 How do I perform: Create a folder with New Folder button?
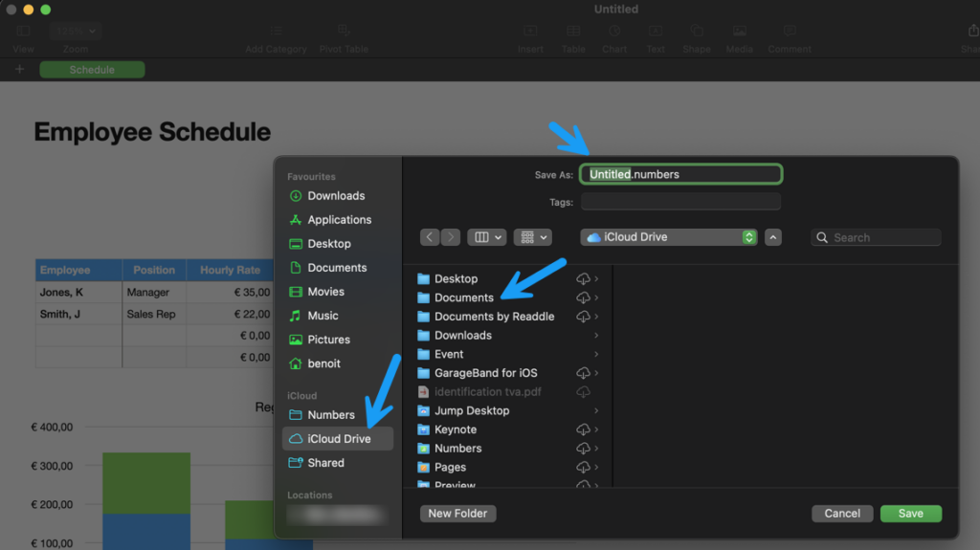pyautogui.click(x=457, y=514)
